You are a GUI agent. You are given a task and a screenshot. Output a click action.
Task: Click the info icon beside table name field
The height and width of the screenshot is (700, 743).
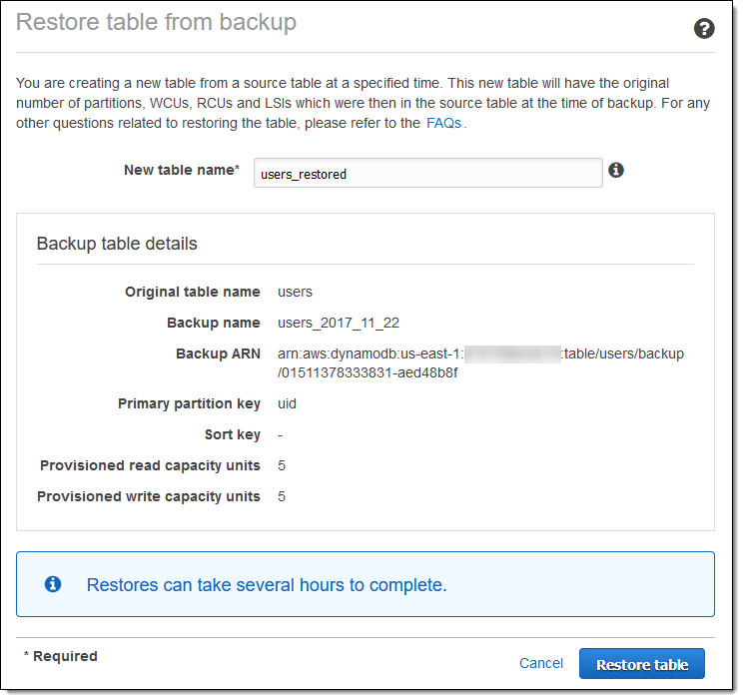coord(616,171)
